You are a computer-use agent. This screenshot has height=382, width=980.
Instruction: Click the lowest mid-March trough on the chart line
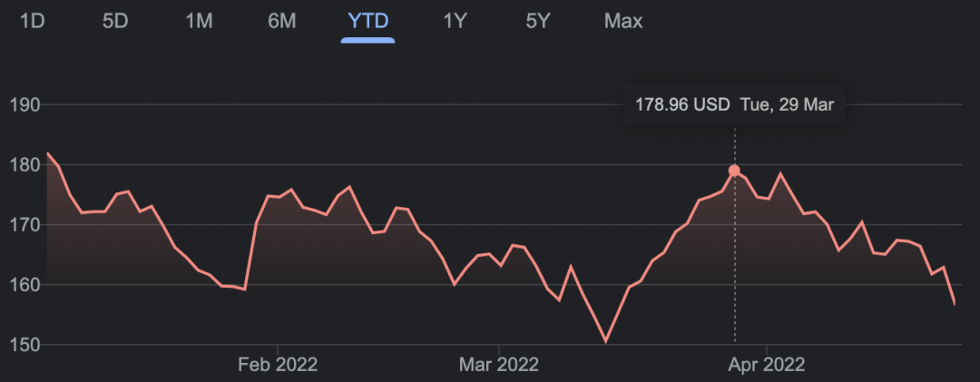click(605, 342)
